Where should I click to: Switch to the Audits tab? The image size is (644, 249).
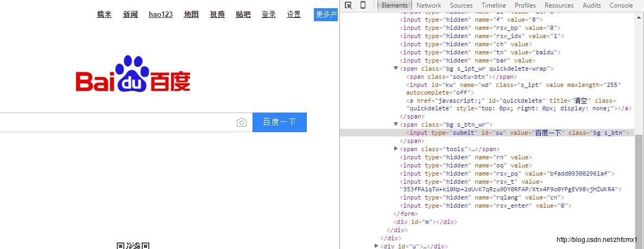click(x=591, y=5)
